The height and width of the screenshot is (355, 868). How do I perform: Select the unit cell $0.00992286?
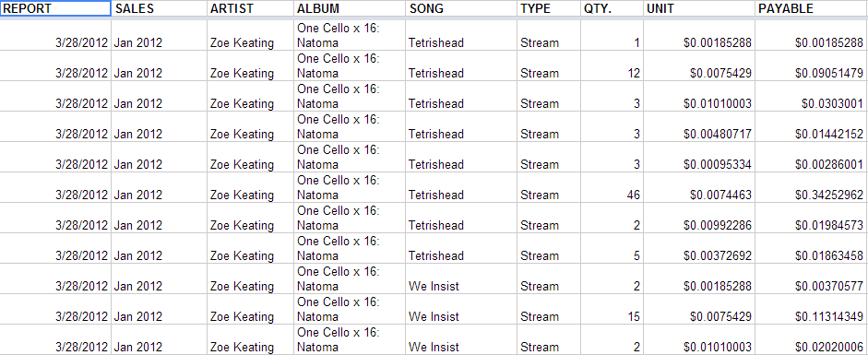pos(700,218)
